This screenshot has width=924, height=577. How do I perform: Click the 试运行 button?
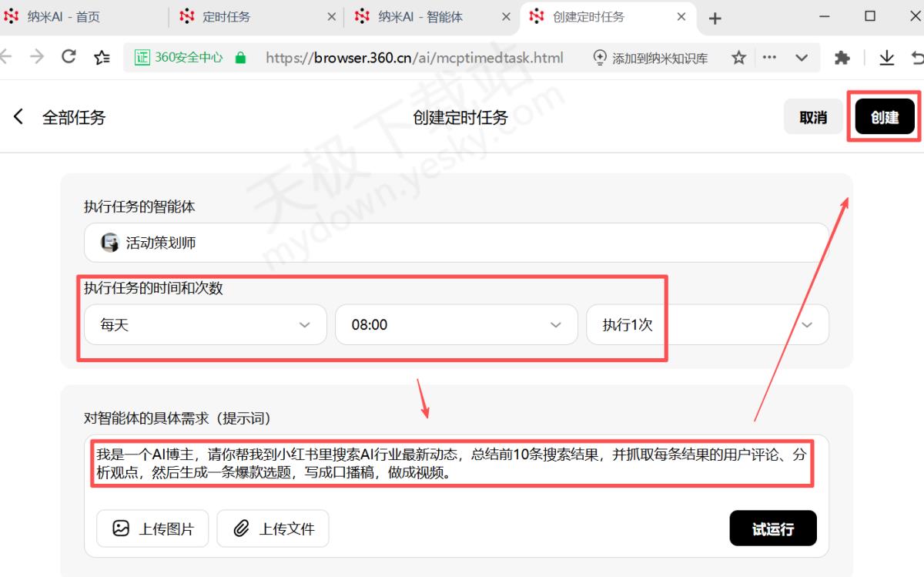pyautogui.click(x=772, y=528)
